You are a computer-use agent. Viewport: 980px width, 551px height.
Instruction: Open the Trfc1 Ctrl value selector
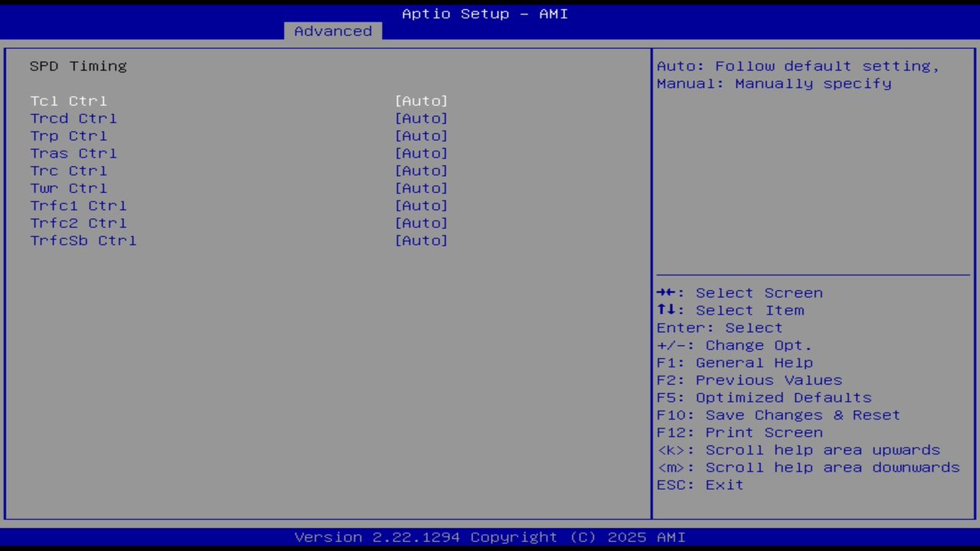[x=421, y=205]
